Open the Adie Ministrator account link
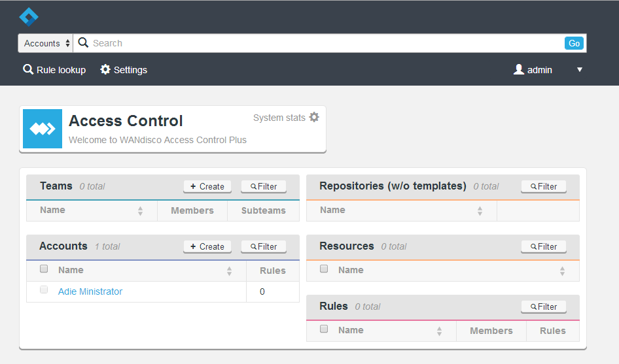The height and width of the screenshot is (364, 619). [x=90, y=291]
